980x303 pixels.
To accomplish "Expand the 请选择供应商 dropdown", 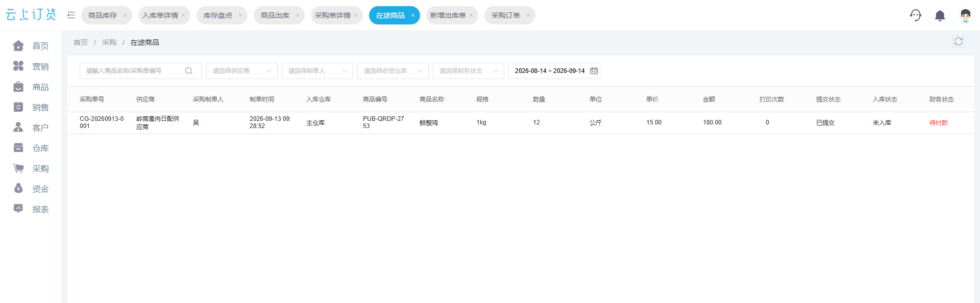I will [242, 71].
